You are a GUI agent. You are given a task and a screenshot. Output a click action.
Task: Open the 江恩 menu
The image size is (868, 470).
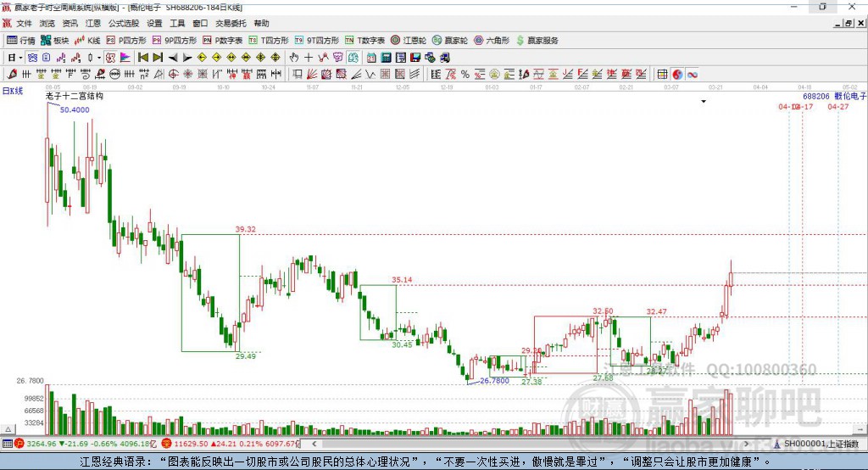click(x=93, y=23)
